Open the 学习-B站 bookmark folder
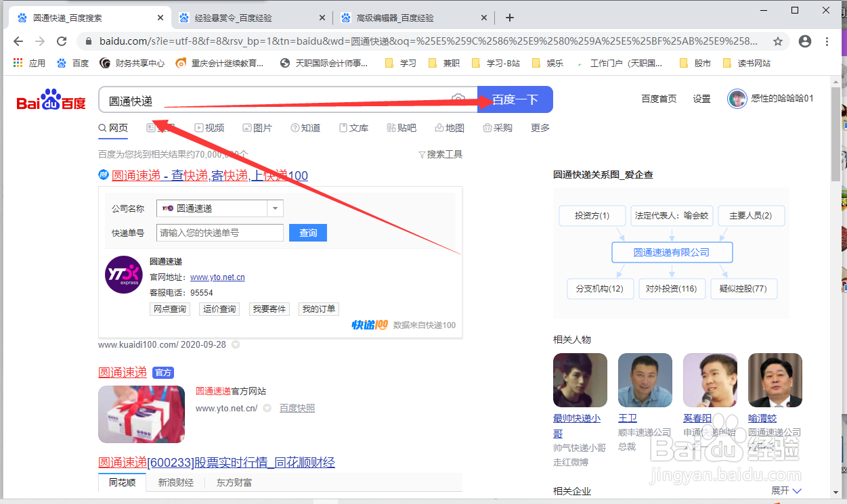Image resolution: width=847 pixels, height=504 pixels. (496, 63)
